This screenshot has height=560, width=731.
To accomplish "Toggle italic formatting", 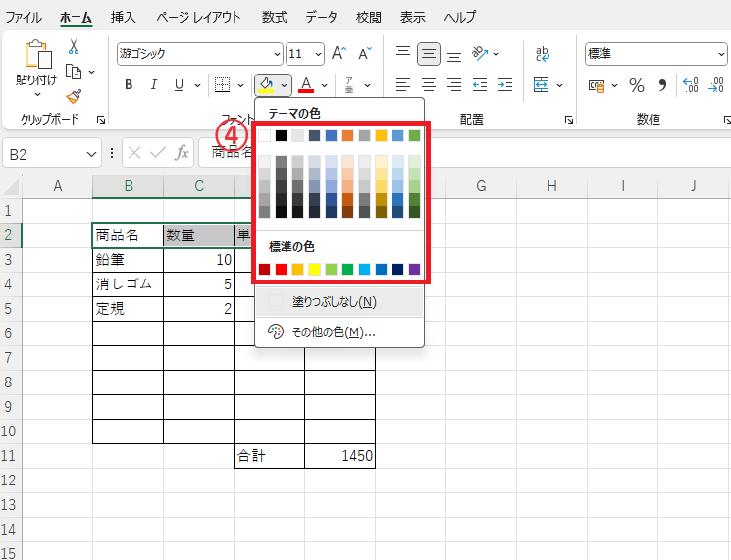I will coord(154,84).
